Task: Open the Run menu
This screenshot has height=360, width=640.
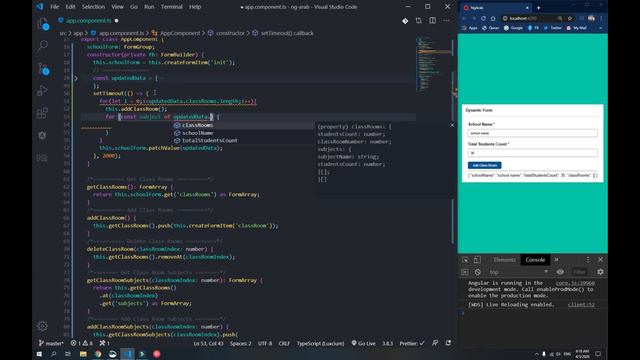Action: click(x=149, y=7)
